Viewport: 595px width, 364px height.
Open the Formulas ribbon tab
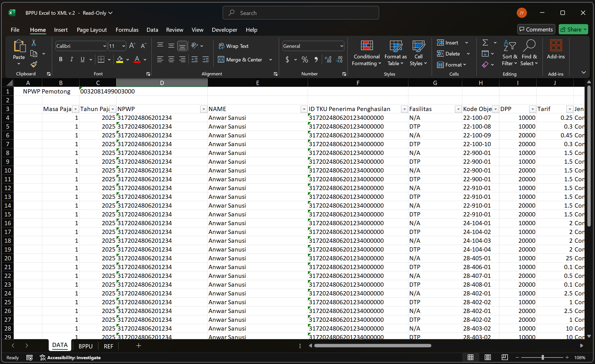click(127, 30)
